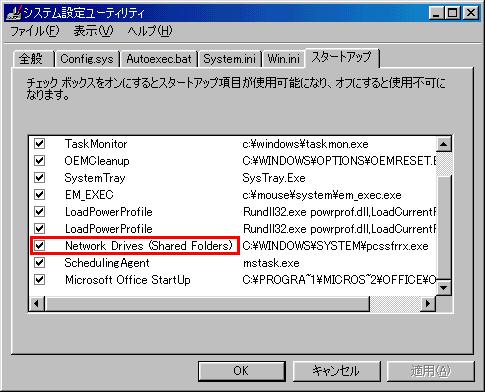
Task: Select the System.ini tab
Action: coord(229,59)
